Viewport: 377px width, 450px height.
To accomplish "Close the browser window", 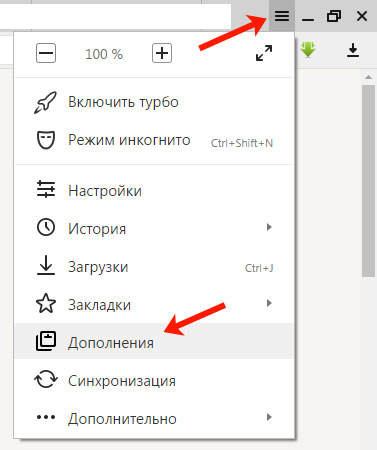I will coord(362,16).
